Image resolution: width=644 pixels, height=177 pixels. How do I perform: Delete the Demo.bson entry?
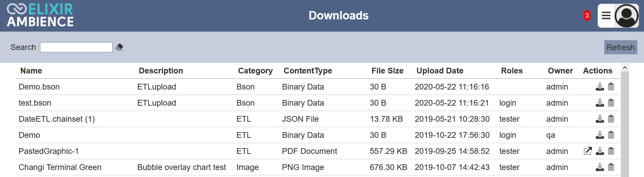(611, 87)
